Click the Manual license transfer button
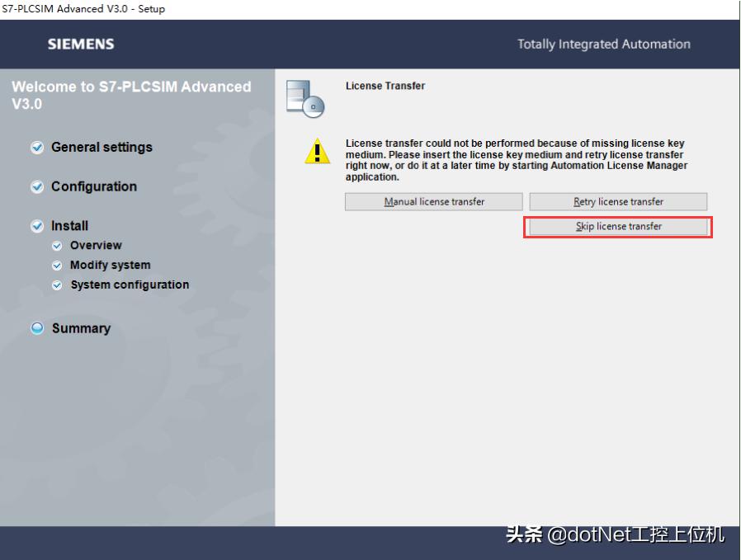 (434, 201)
